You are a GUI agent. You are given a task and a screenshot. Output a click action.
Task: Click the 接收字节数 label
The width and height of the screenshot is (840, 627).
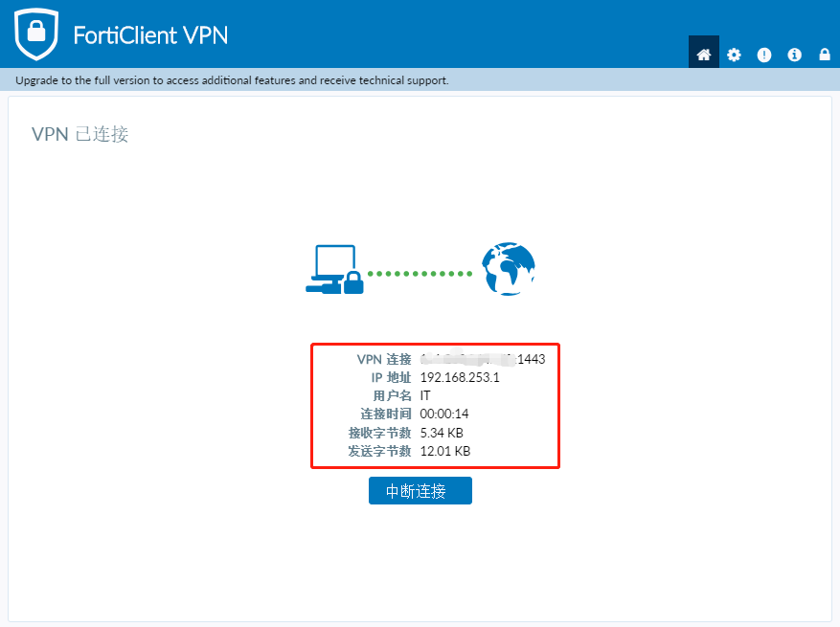pos(380,433)
